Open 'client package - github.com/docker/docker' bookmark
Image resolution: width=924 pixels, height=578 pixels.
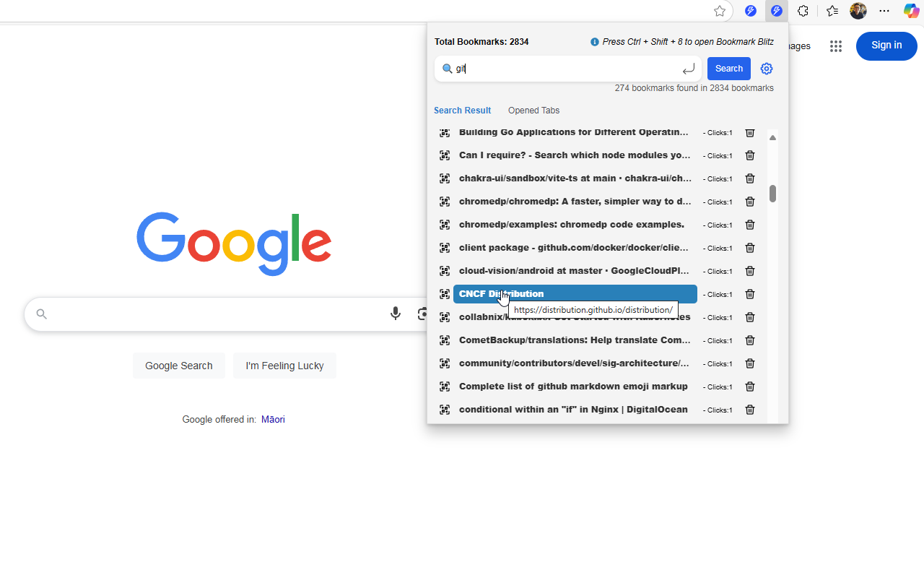[x=575, y=248]
